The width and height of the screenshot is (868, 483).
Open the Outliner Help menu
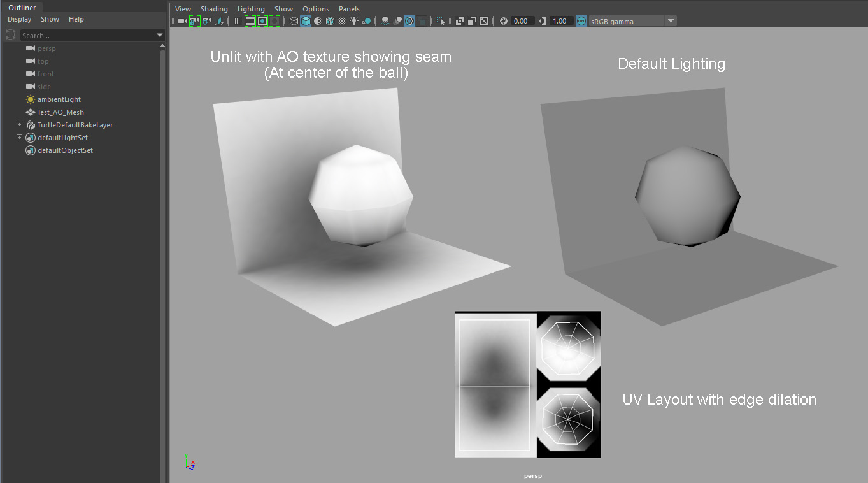(76, 19)
